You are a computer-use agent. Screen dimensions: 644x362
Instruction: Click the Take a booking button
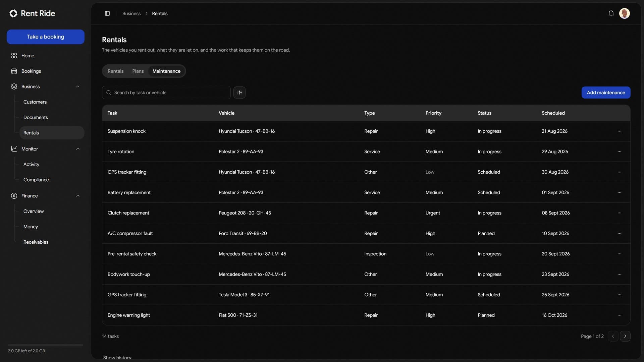[46, 37]
